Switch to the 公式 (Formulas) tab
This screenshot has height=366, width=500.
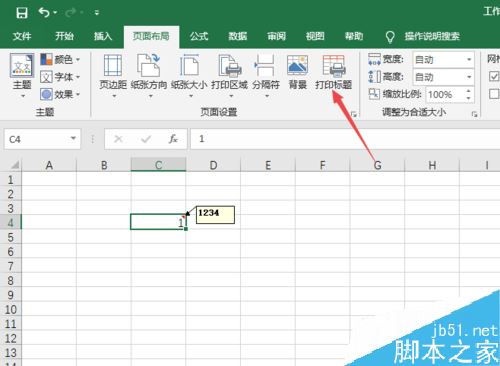(199, 36)
